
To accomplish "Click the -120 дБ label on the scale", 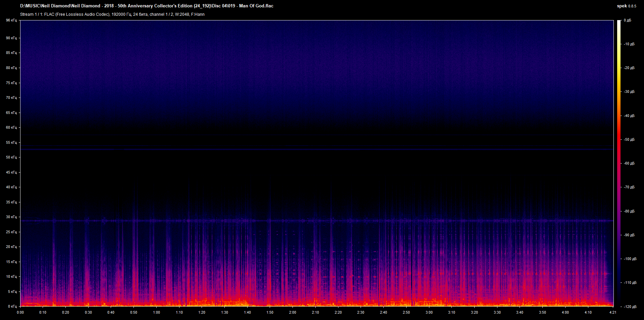I will click(630, 307).
